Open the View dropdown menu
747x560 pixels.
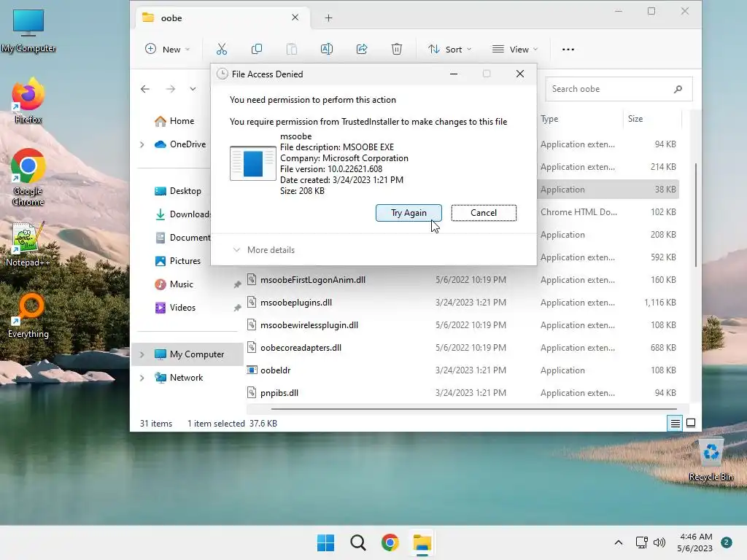coord(515,49)
